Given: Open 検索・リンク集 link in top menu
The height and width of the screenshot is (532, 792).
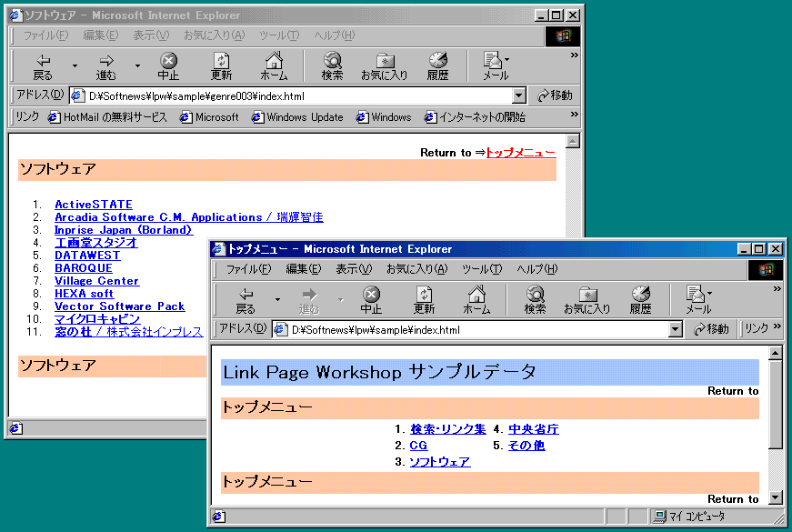Looking at the screenshot, I should point(448,429).
